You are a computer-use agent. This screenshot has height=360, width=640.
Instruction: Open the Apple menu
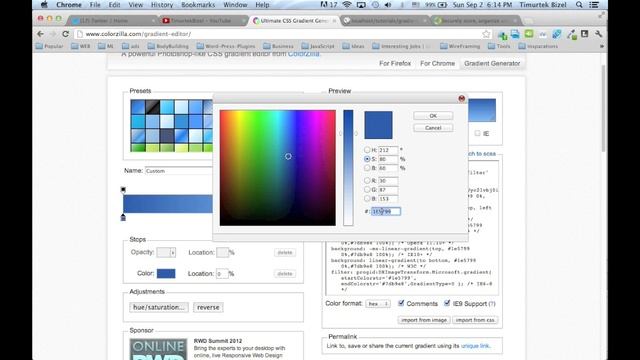(x=44, y=5)
